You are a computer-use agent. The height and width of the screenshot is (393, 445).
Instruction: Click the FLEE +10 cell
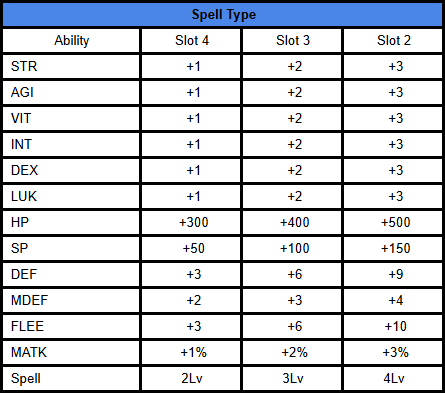(393, 326)
